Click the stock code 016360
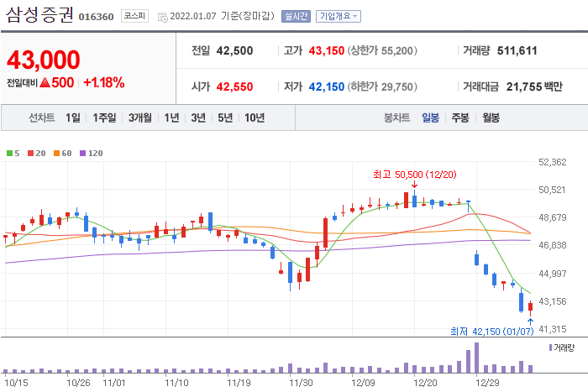 click(x=96, y=17)
